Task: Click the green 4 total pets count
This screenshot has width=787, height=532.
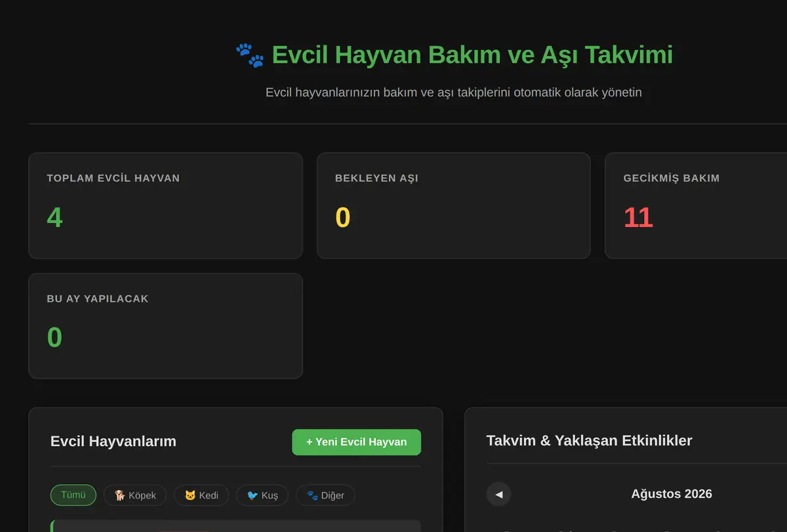Action: 54,218
